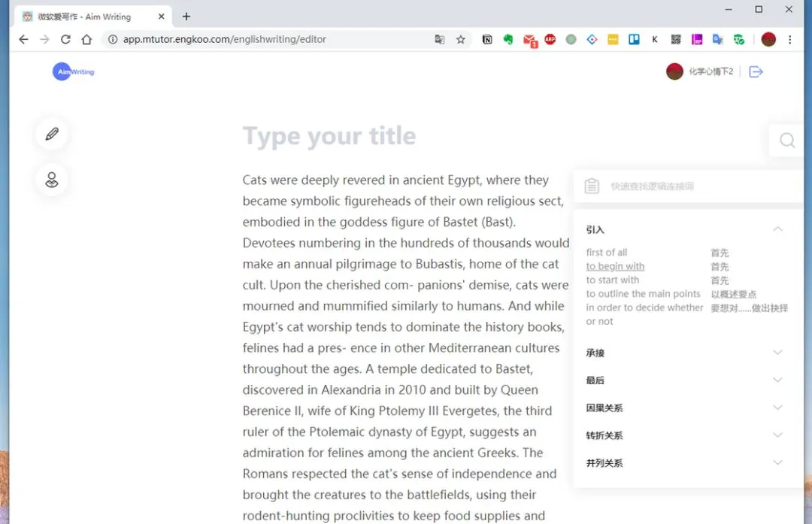Go back in the browser
This screenshot has width=812, height=524.
point(23,39)
